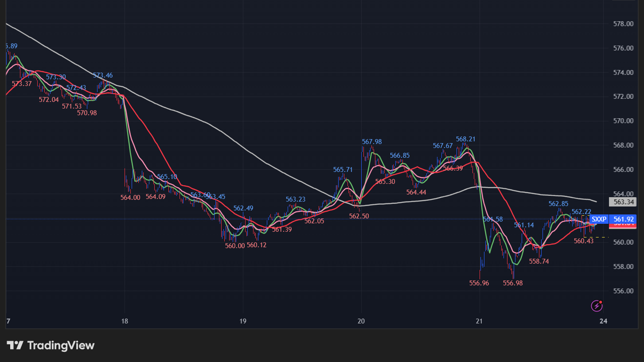Click the 556.96 pivot low label
Image resolution: width=644 pixels, height=362 pixels.
tap(479, 283)
